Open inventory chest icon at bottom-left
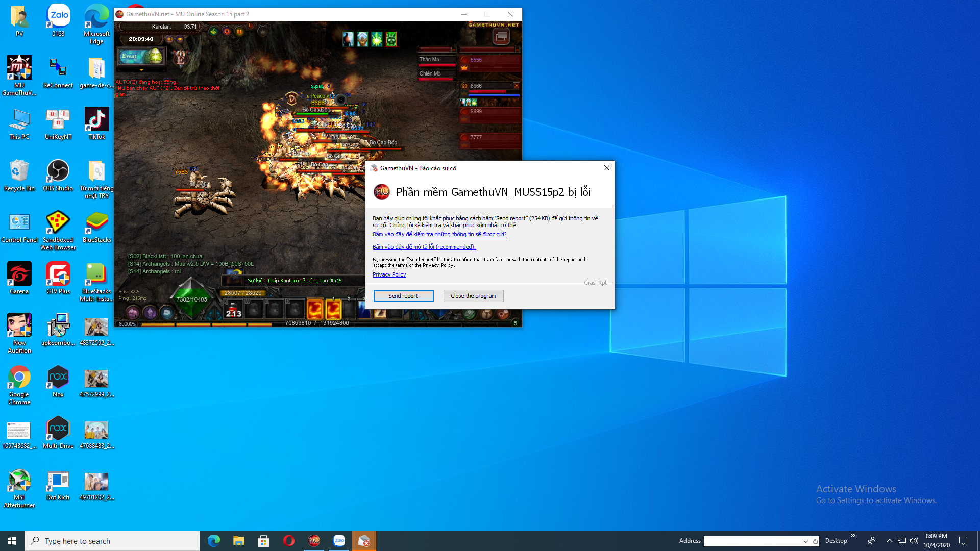980x551 pixels. pyautogui.click(x=133, y=312)
